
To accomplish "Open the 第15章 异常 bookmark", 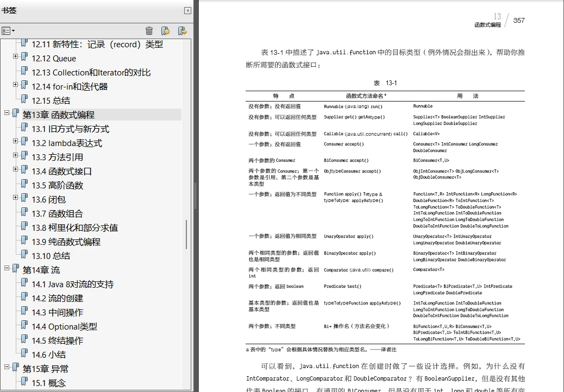I will 45,369.
